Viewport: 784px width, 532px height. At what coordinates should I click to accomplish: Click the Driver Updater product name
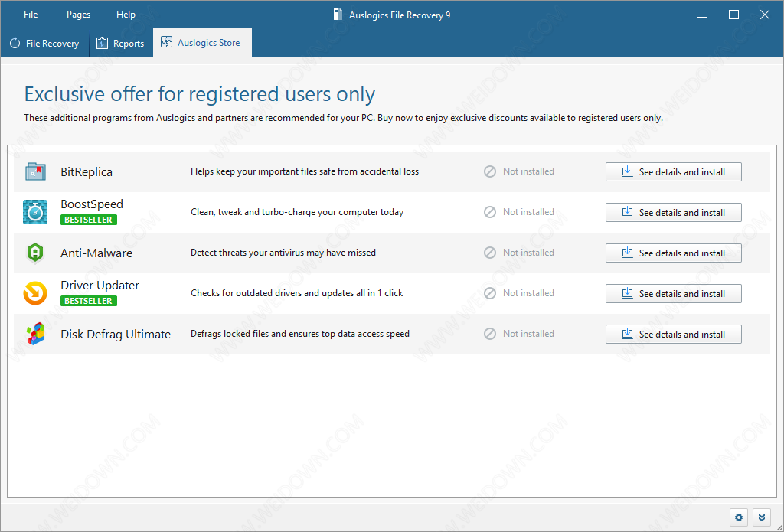point(100,286)
